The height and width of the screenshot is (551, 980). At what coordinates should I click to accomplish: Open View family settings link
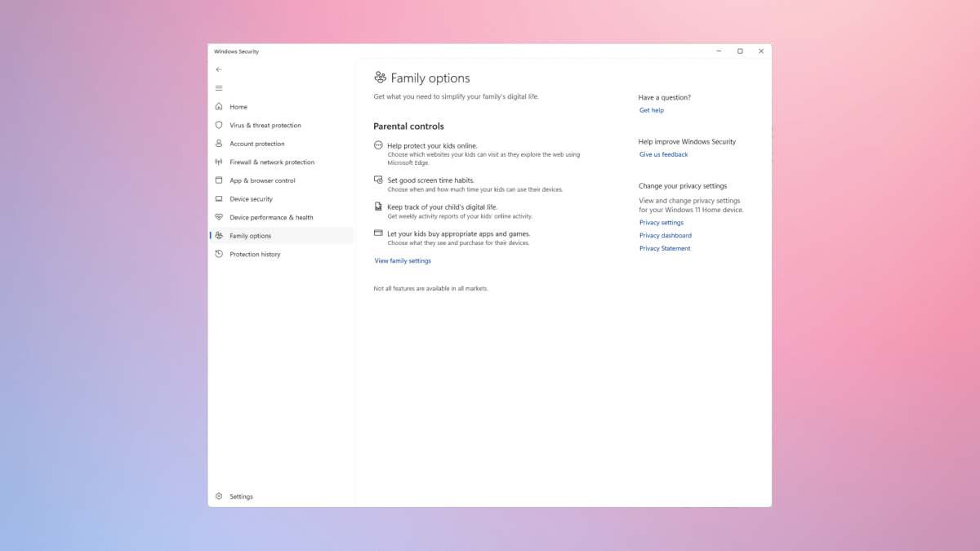click(x=403, y=261)
